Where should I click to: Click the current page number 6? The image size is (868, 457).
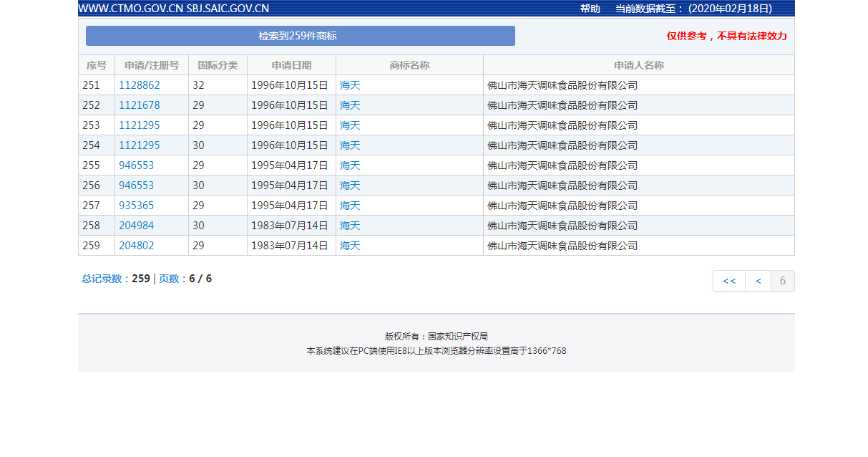pos(782,281)
